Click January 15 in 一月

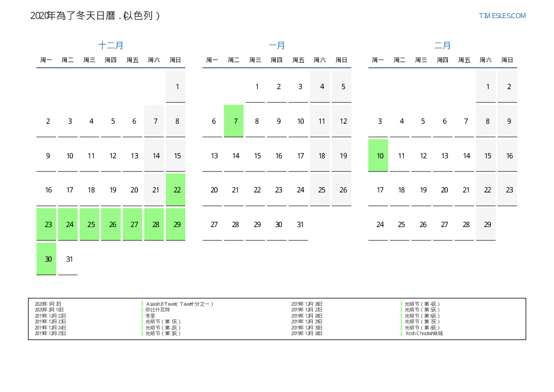[255, 155]
